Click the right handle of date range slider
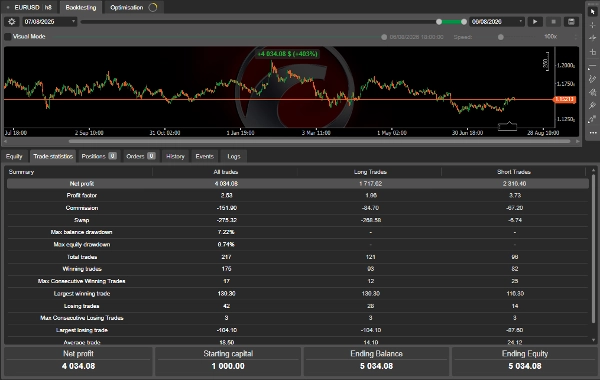This screenshot has width=600, height=380. (x=464, y=22)
